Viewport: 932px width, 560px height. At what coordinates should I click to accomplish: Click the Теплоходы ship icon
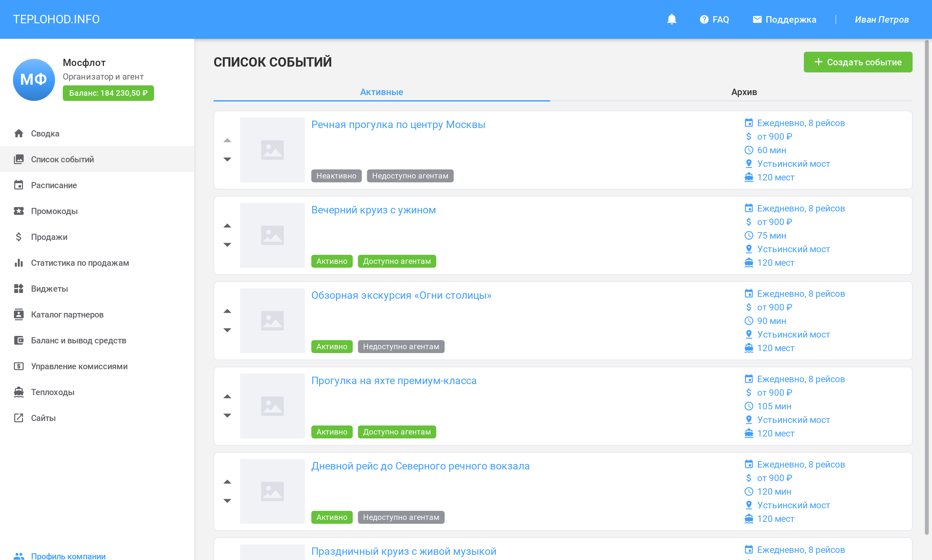click(x=18, y=392)
